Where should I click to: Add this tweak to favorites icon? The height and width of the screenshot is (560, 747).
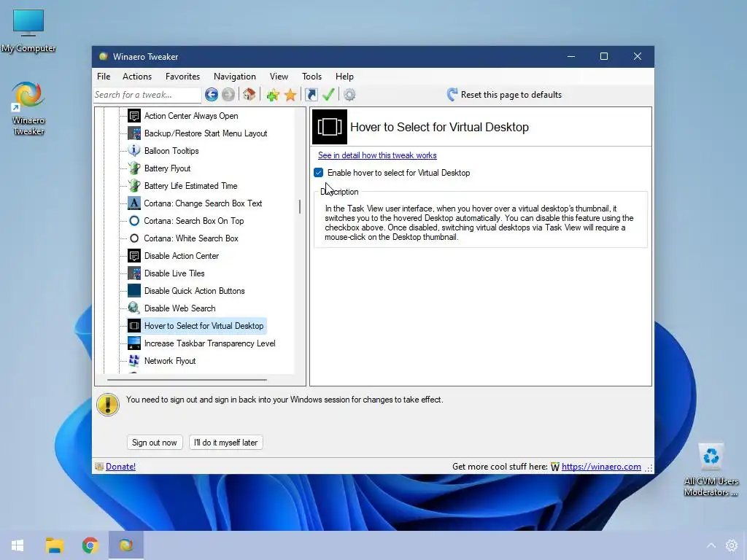tap(273, 95)
